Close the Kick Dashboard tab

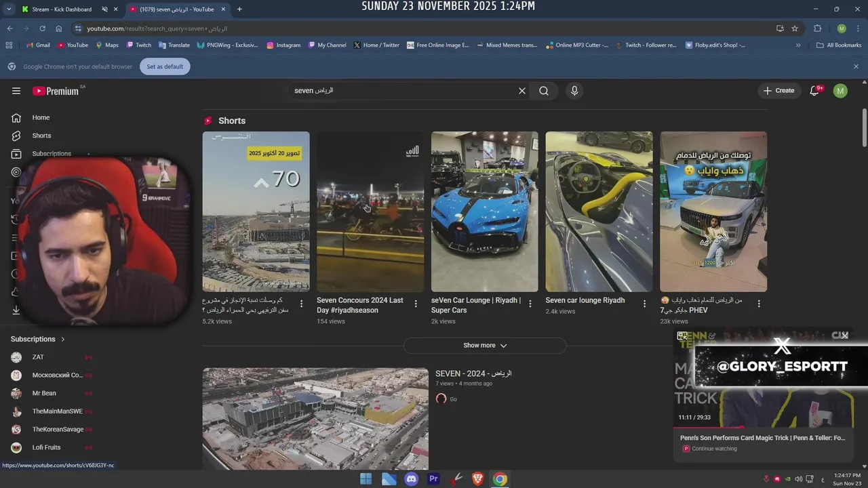coord(115,9)
